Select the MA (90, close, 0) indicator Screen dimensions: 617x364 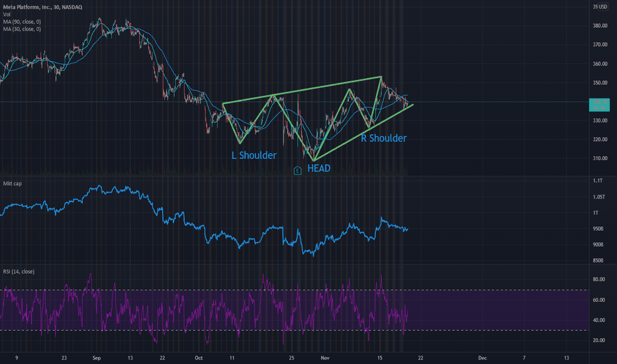pyautogui.click(x=22, y=22)
